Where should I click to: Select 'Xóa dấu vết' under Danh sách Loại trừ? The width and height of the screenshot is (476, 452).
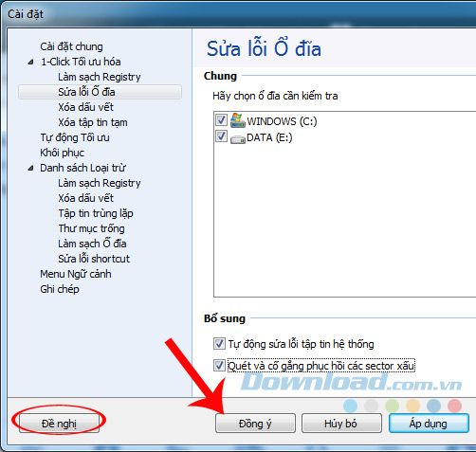tap(85, 198)
